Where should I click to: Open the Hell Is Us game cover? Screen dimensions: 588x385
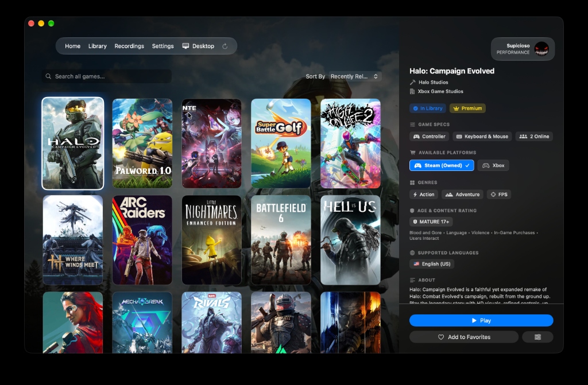[350, 240]
